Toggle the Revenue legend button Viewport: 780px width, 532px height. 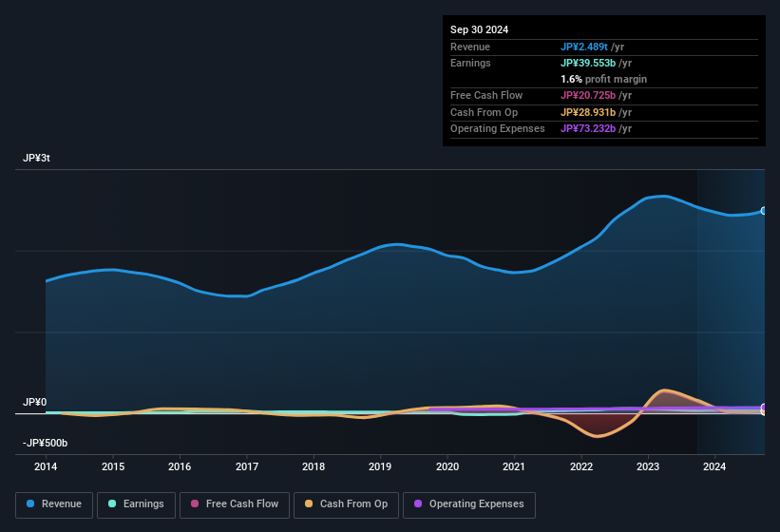coord(54,504)
